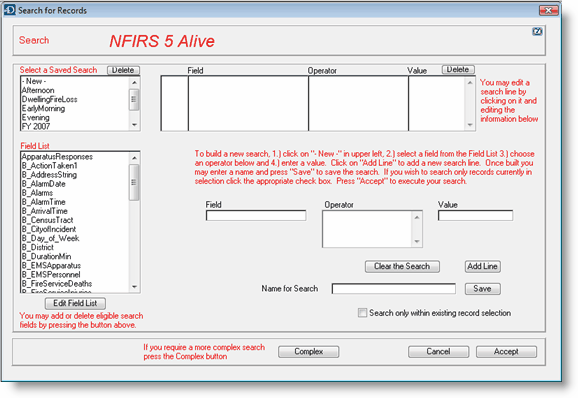Viewport: 578px width, 398px height.
Task: Click the Value column in search lines grid
Action: [437, 104]
